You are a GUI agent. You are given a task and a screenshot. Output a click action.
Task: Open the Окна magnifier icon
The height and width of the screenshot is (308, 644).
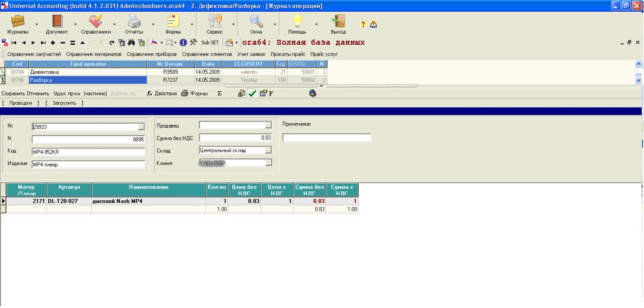pyautogui.click(x=256, y=21)
